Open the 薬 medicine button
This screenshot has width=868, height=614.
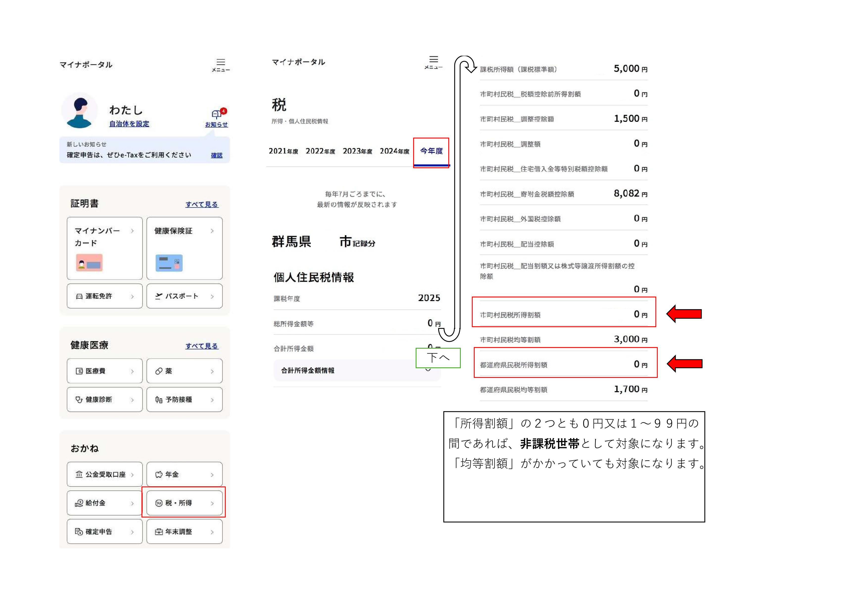click(185, 371)
